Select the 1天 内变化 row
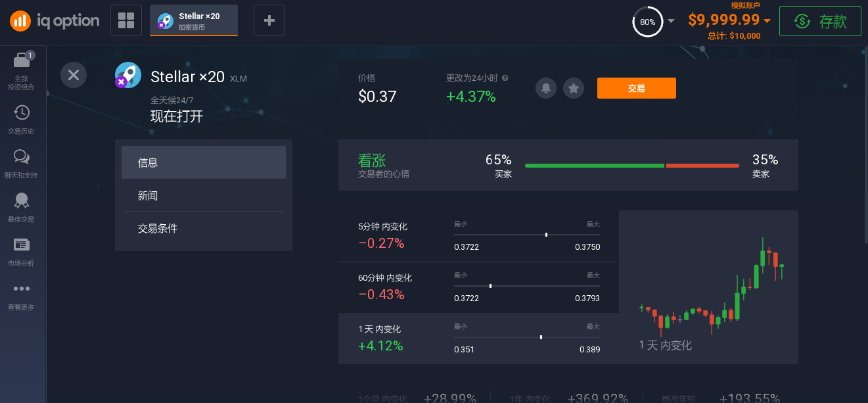The height and width of the screenshot is (403, 868). [478, 339]
